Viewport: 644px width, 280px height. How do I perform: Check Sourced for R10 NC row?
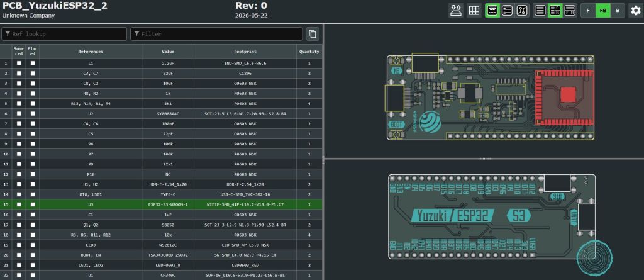click(19, 174)
